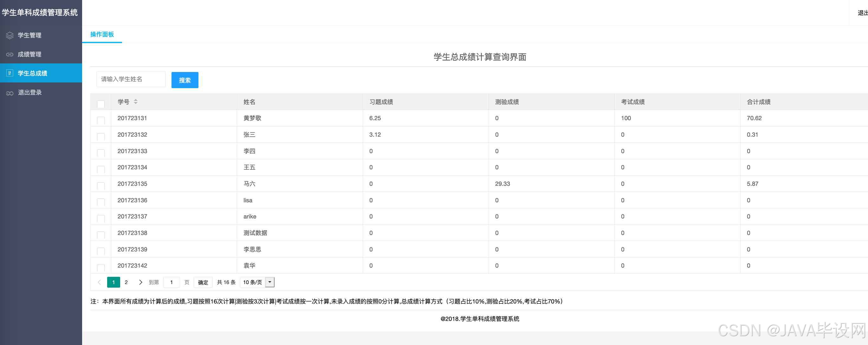Select checkbox for student 201723135

pyautogui.click(x=100, y=186)
